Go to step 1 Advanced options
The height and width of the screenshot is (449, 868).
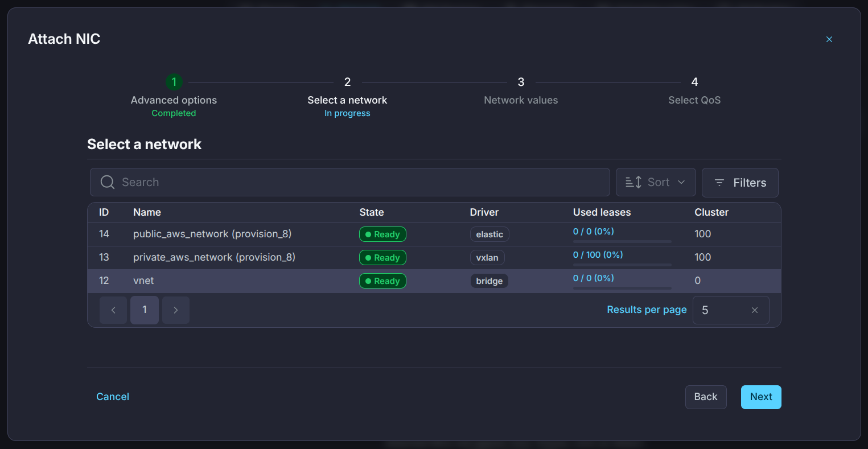pos(174,97)
